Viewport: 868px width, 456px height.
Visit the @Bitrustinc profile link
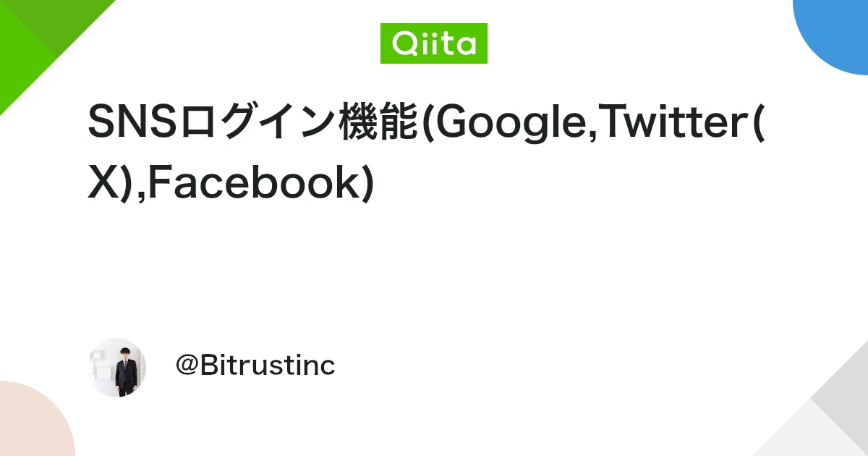[255, 366]
